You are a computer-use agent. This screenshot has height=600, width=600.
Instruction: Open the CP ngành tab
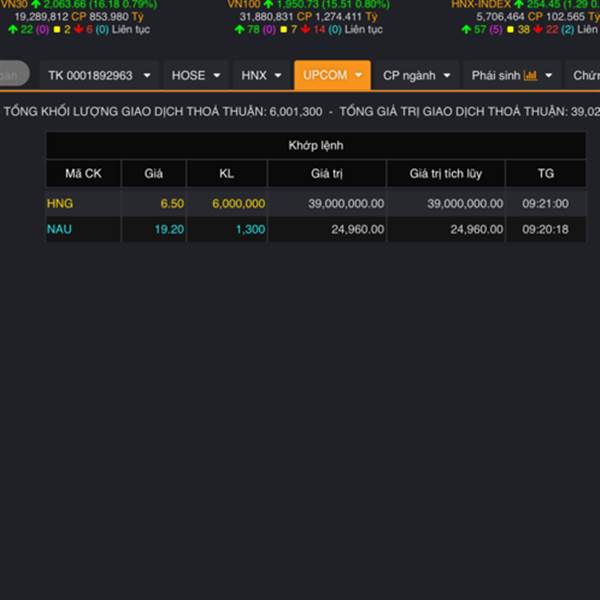click(417, 75)
